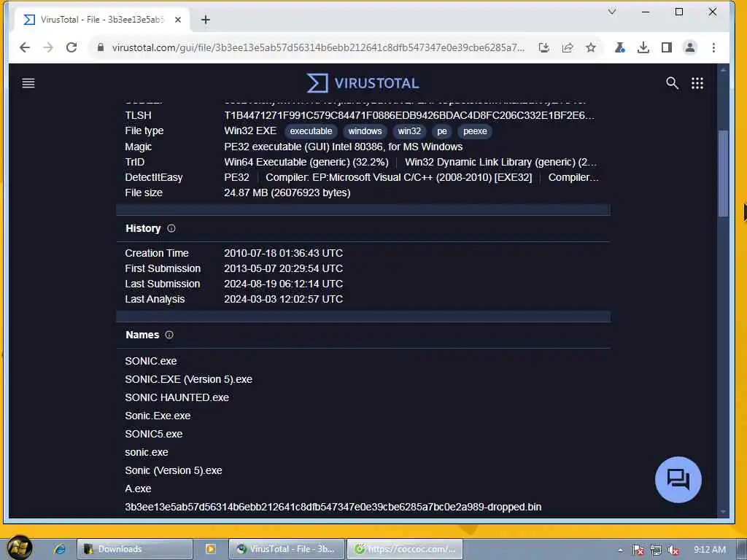Image resolution: width=747 pixels, height=560 pixels.
Task: Click the share page icon
Action: (x=568, y=47)
